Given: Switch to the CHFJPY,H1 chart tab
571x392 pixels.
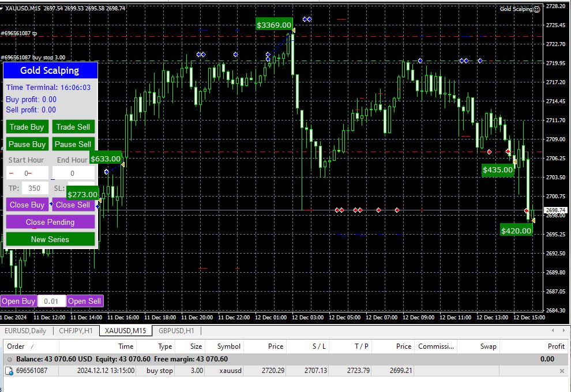Looking at the screenshot, I should pyautogui.click(x=76, y=331).
